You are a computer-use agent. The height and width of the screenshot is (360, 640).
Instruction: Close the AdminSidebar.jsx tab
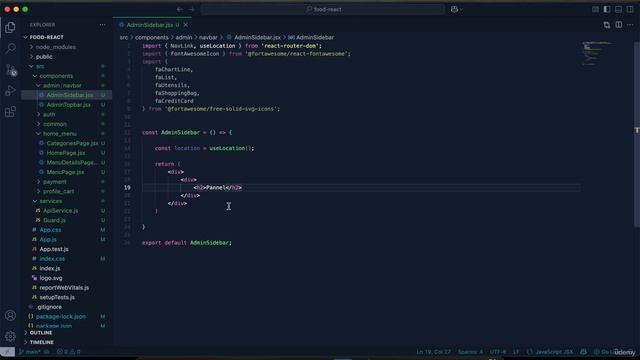click(x=186, y=25)
